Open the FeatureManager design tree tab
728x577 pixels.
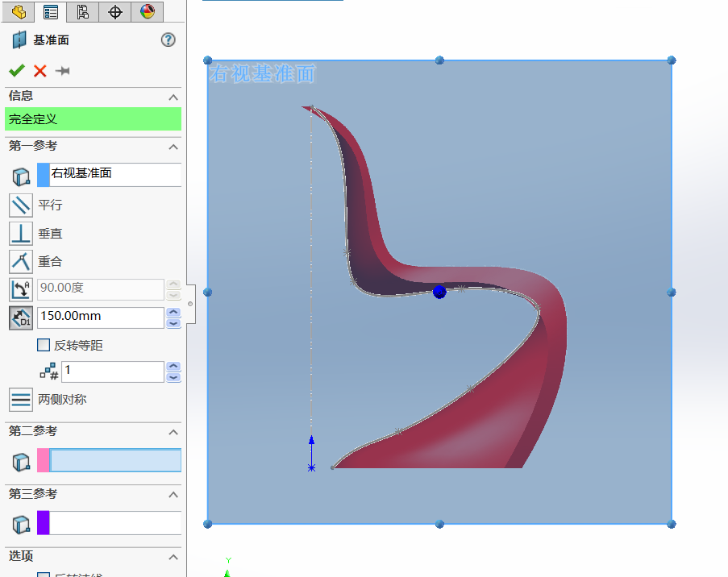tap(18, 11)
